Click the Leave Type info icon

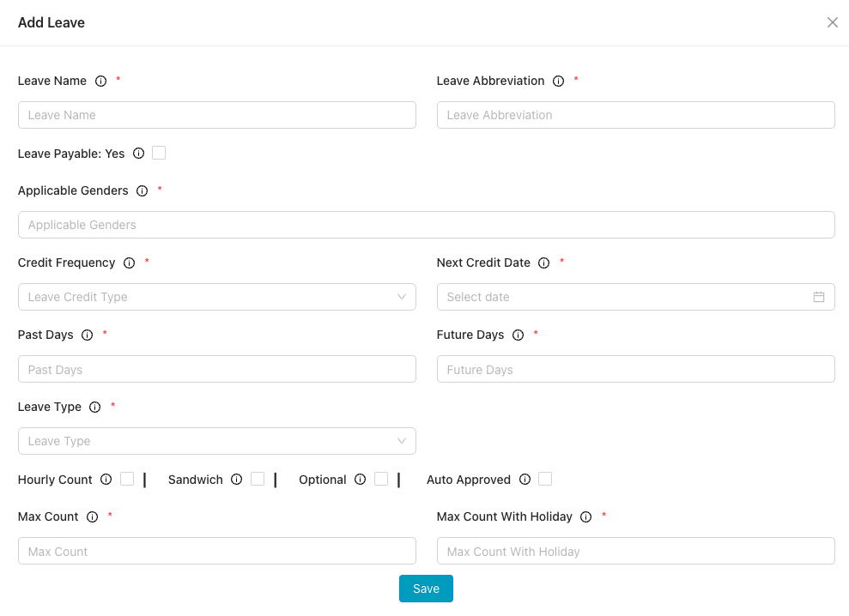click(x=94, y=407)
